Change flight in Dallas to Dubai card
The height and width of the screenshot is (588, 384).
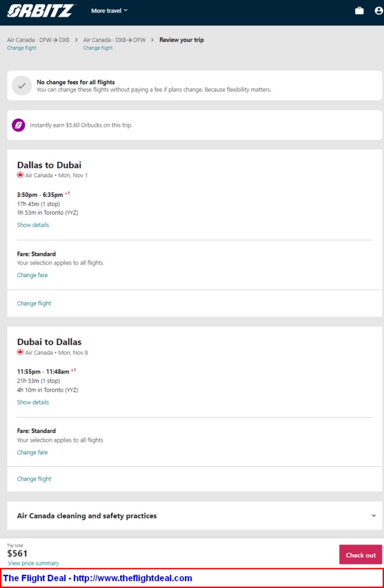point(34,303)
